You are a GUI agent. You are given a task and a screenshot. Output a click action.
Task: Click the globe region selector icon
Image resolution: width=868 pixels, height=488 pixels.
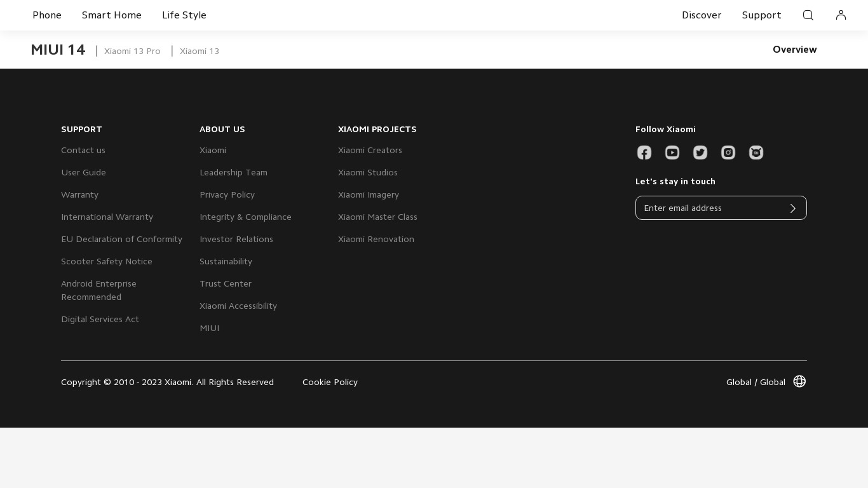point(800,381)
